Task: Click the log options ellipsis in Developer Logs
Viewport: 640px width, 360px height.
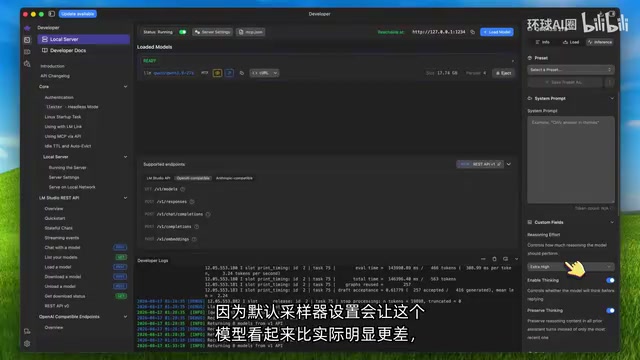Action: [483, 259]
